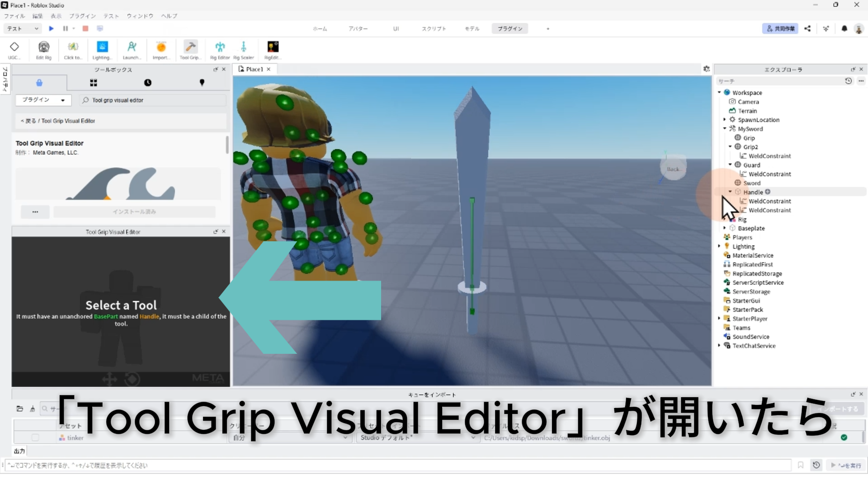This screenshot has height=488, width=868.
Task: Open the toolbox recent clock tab
Action: click(148, 83)
